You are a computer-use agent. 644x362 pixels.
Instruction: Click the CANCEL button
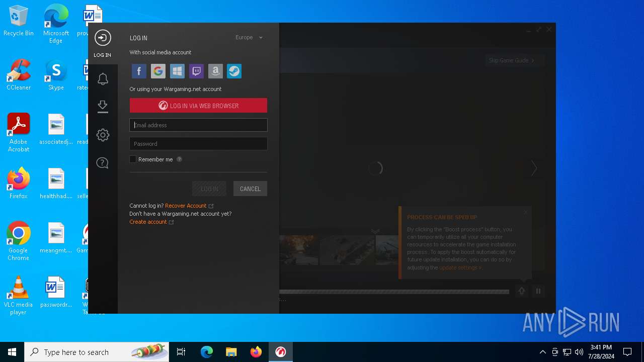tap(250, 189)
